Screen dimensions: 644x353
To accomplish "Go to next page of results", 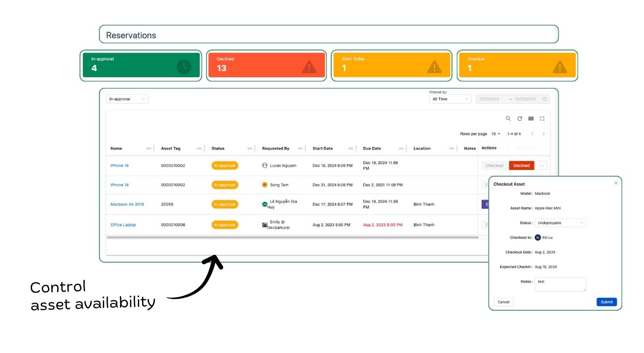I will (544, 134).
